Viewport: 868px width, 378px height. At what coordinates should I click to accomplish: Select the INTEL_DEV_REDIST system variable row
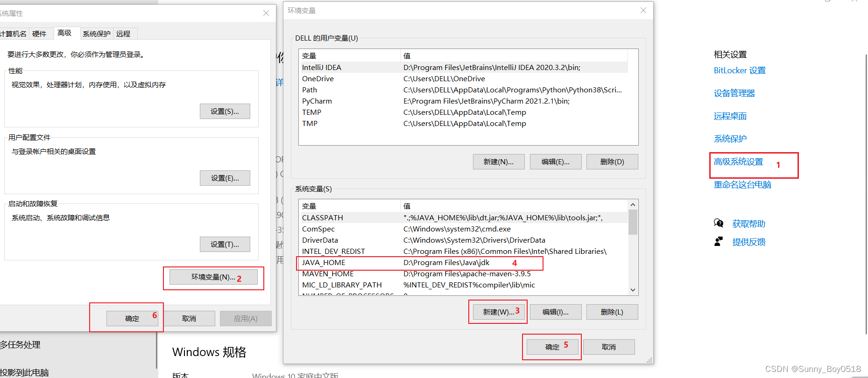coord(463,251)
